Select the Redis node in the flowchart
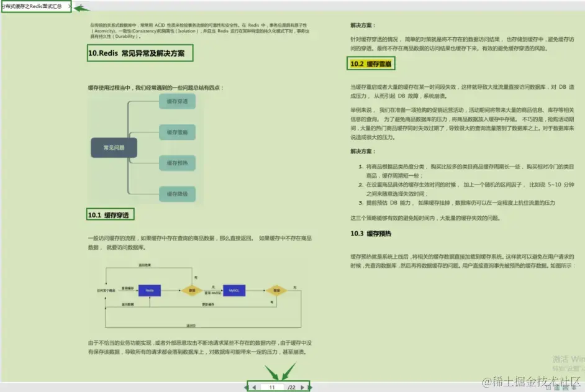 pos(150,291)
